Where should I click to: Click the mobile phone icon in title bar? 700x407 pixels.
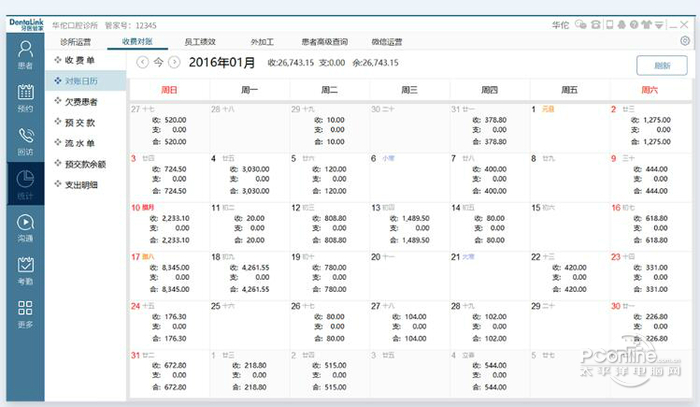[609, 25]
